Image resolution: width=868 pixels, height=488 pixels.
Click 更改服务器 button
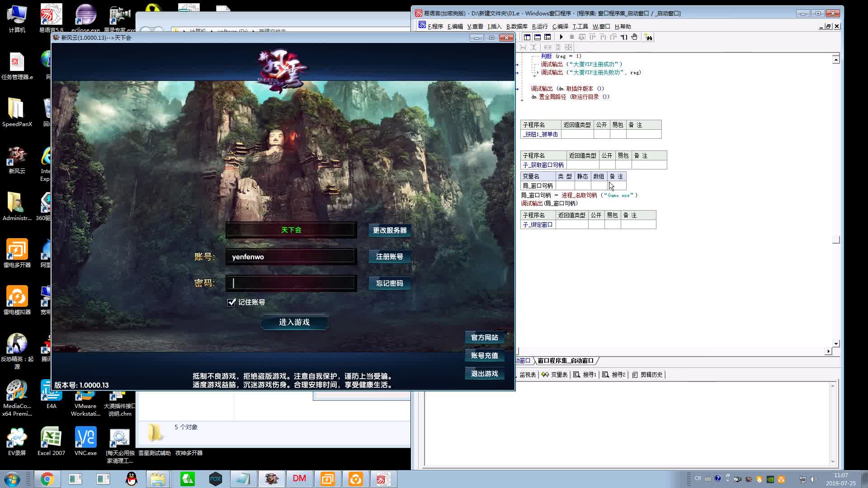[390, 230]
